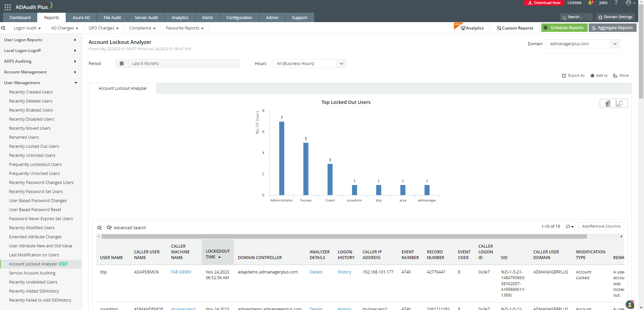Open Advanced Search magnifier icon
644x310 pixels.
109,228
